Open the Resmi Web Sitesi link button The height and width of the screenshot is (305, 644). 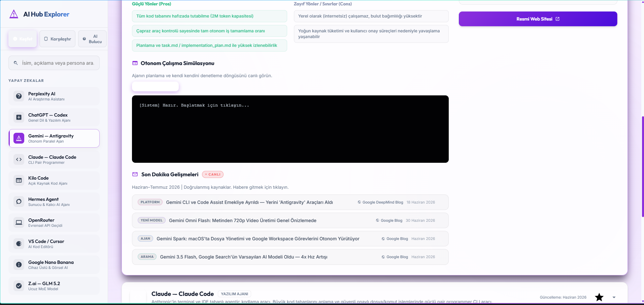[x=538, y=19]
